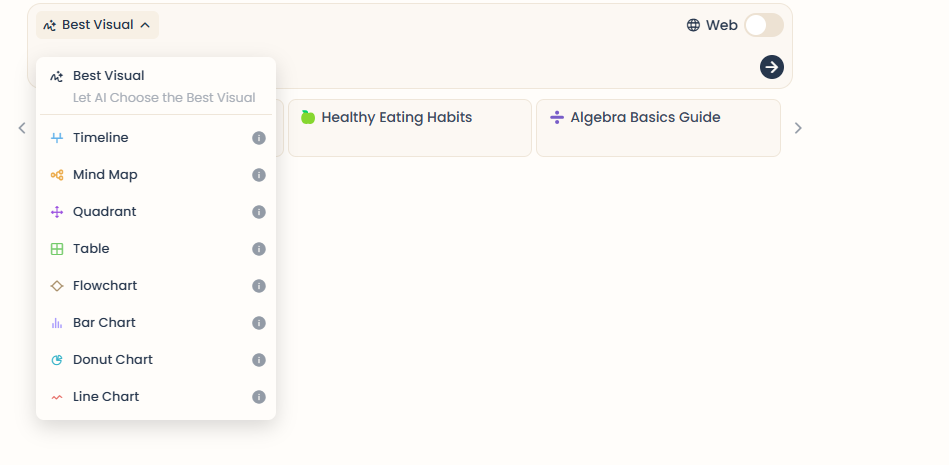Image resolution: width=949 pixels, height=465 pixels.
Task: Show next suggestions with right chevron
Action: tap(798, 128)
